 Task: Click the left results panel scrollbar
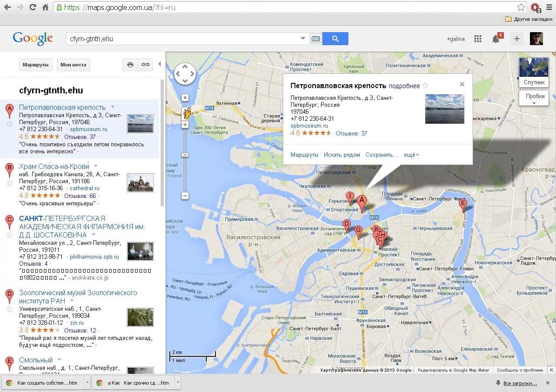pyautogui.click(x=163, y=143)
